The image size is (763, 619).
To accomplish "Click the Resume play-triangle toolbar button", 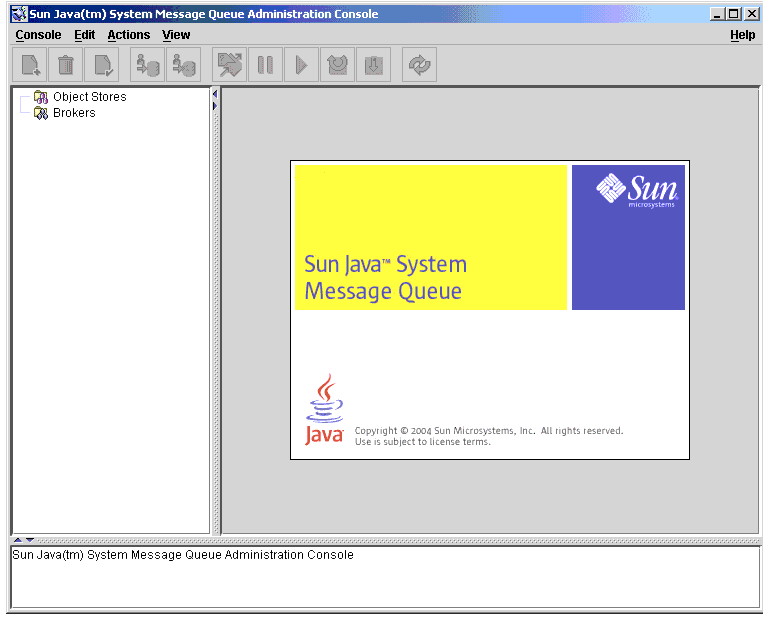I will (x=302, y=64).
